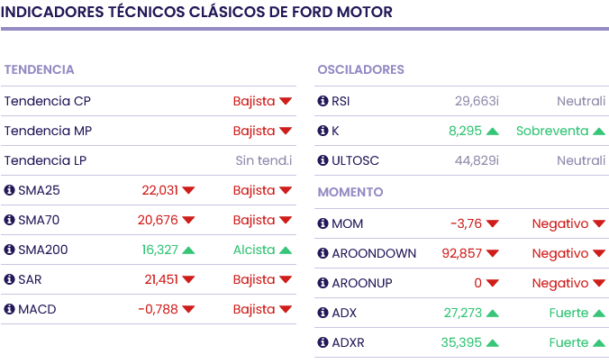The height and width of the screenshot is (364, 609).
Task: Click the AROONDOWN info icon
Action: 323,253
